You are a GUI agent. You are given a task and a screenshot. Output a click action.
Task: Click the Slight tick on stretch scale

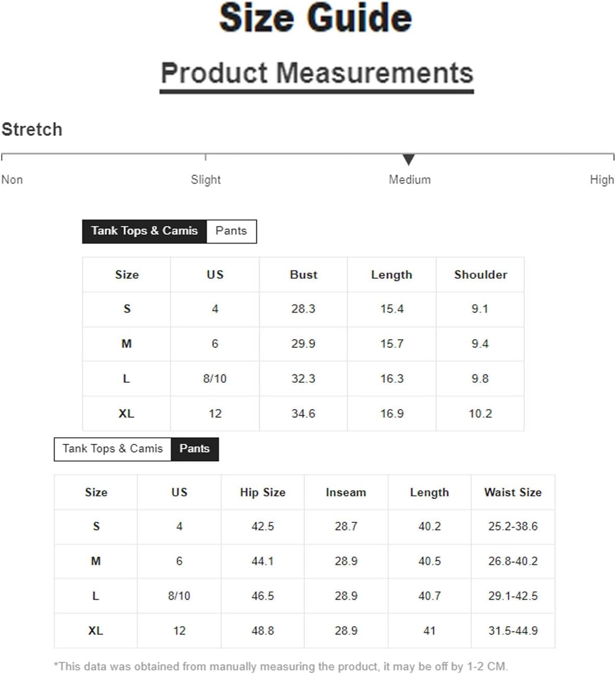[206, 157]
